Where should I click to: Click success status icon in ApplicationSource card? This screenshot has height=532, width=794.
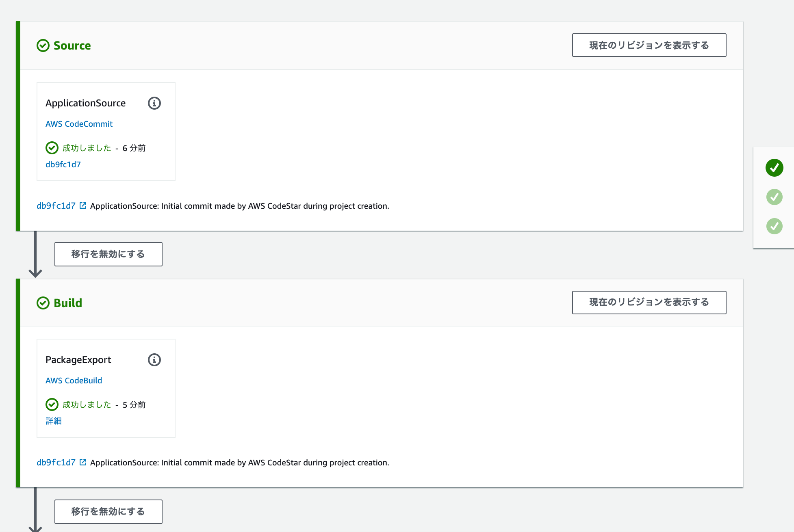point(52,148)
